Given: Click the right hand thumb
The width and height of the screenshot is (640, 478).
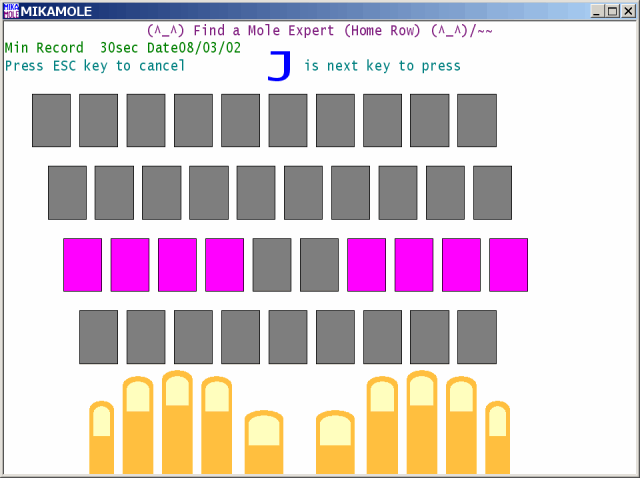Looking at the screenshot, I should pos(336,442).
